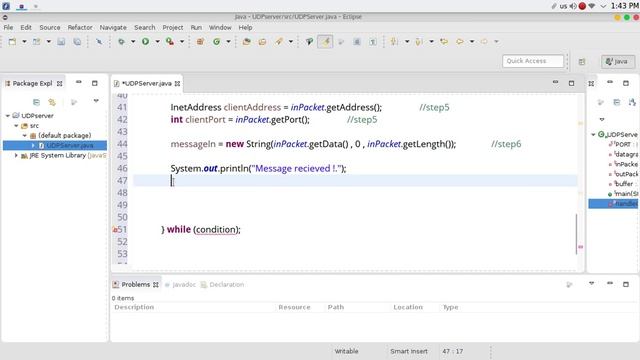640x360 pixels.
Task: Open the Project menu
Action: tap(173, 27)
